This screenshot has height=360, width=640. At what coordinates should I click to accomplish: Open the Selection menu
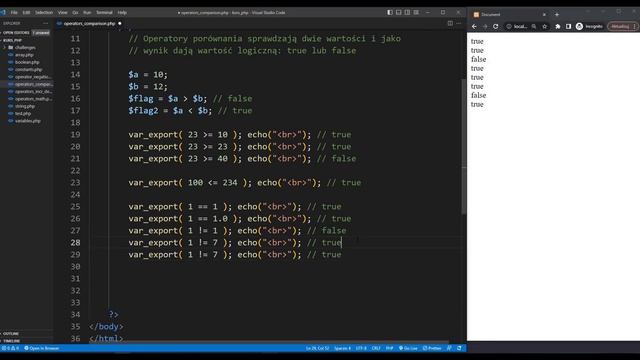[44, 13]
